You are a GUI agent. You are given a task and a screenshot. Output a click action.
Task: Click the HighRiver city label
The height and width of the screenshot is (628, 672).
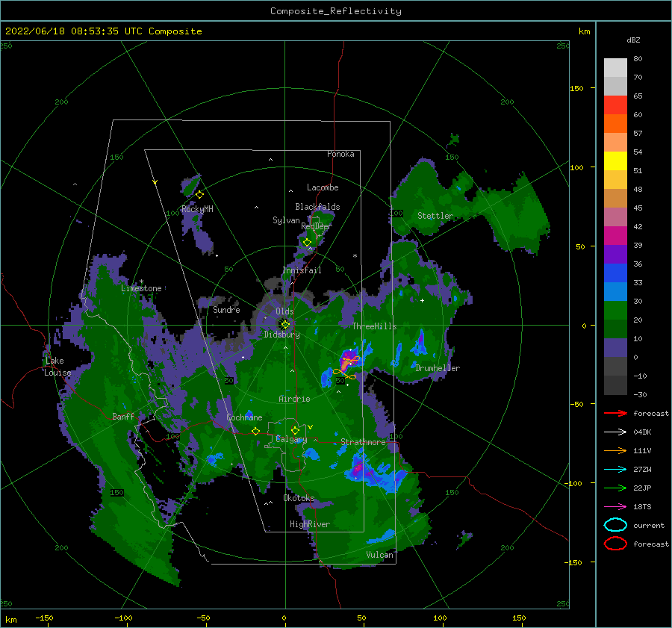pos(310,524)
